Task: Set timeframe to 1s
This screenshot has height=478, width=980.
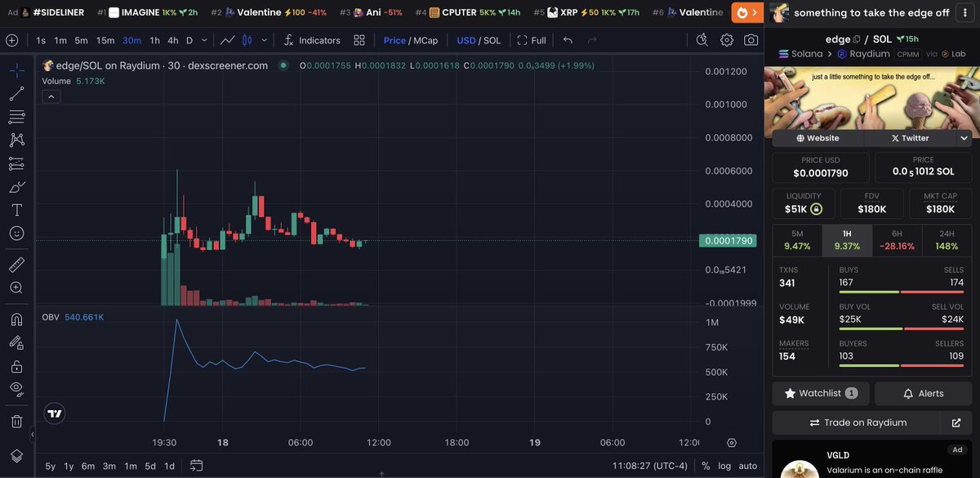Action: (41, 40)
